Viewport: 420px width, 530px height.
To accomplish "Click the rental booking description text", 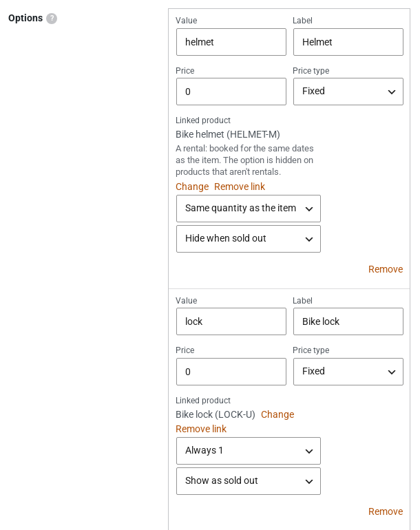I will (244, 160).
